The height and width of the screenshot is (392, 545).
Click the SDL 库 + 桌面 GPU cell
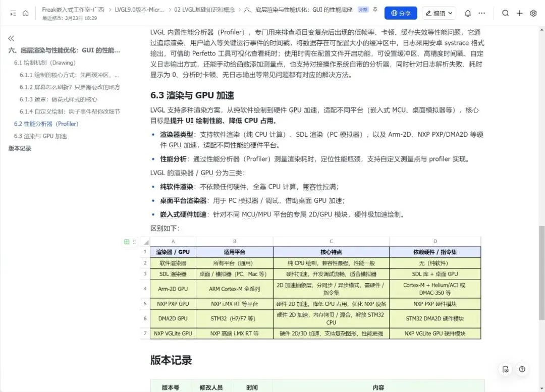coord(435,274)
